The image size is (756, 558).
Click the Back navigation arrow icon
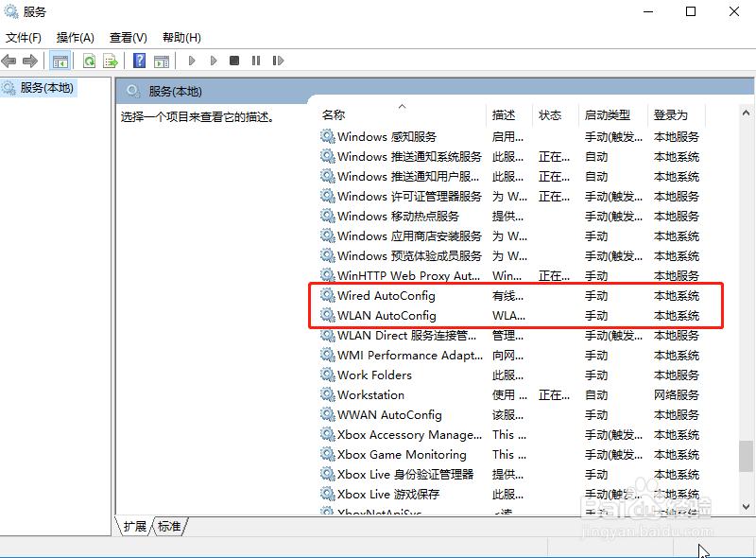(9, 61)
